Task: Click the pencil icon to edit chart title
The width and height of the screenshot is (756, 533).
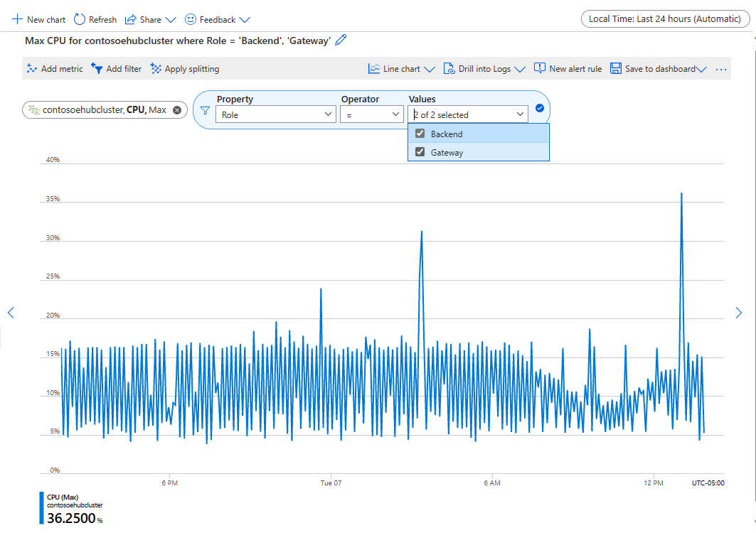Action: [341, 41]
